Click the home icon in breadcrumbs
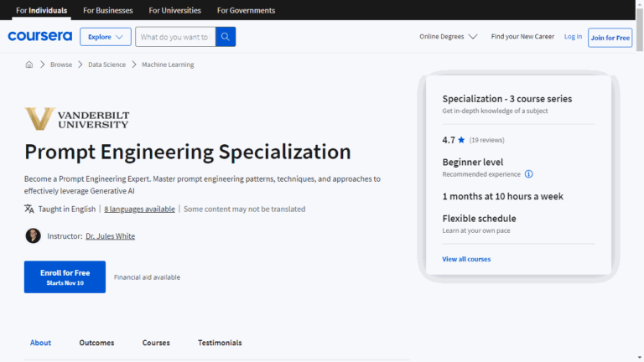Image resolution: width=644 pixels, height=362 pixels. pos(29,65)
